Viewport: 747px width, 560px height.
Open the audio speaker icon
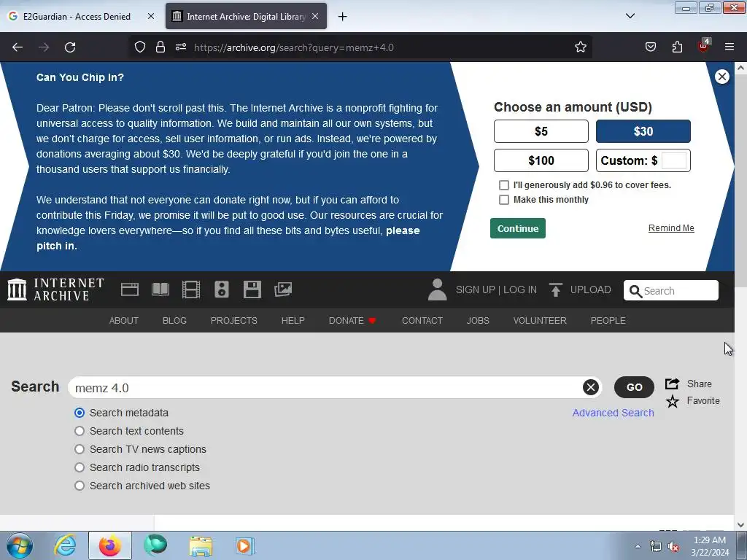pos(222,289)
